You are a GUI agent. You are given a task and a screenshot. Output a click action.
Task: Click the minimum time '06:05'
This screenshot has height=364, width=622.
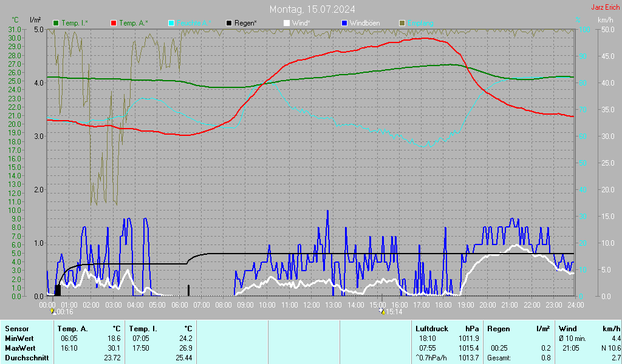click(x=69, y=339)
